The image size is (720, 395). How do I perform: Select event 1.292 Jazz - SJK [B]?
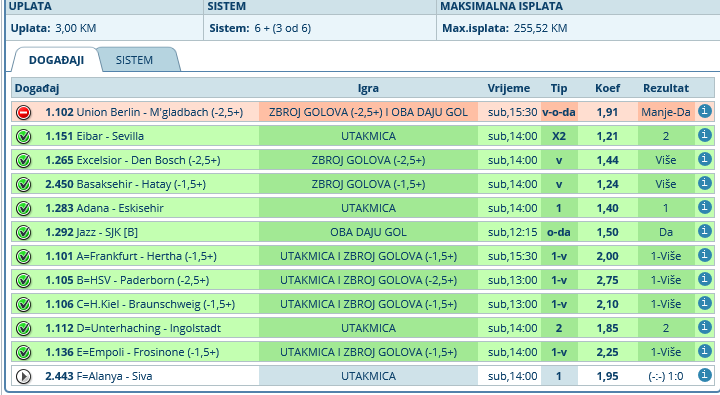pos(91,232)
